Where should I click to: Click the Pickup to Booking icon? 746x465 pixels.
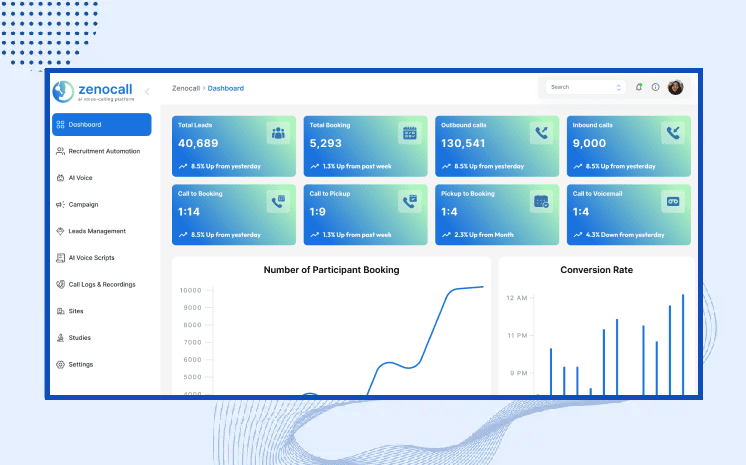click(541, 201)
